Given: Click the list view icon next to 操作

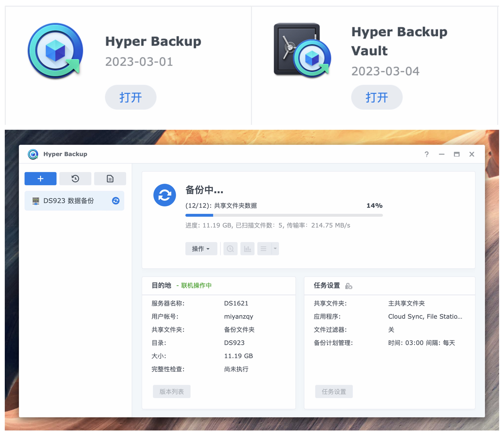Looking at the screenshot, I should (263, 248).
